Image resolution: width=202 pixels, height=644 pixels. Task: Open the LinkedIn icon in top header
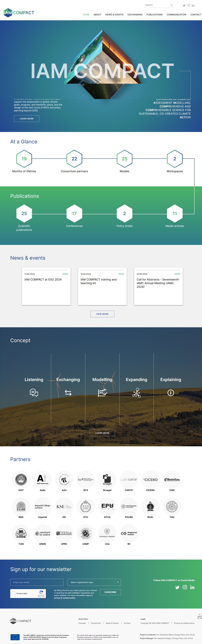[193, 5]
